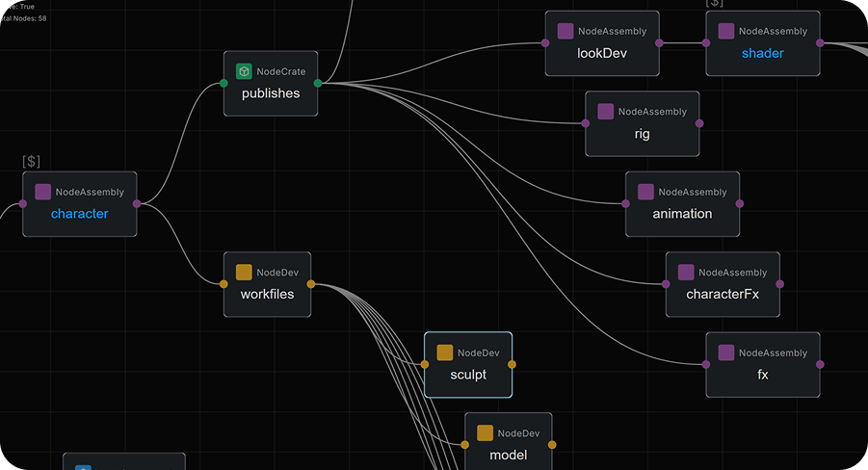This screenshot has width=868, height=470.
Task: Click the orange icon on model node
Action: pyautogui.click(x=485, y=432)
